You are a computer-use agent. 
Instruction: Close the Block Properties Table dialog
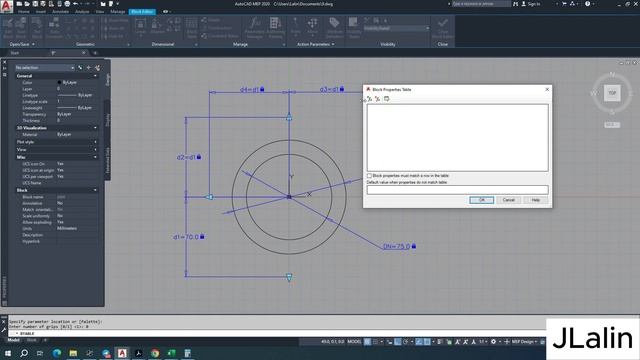(547, 89)
